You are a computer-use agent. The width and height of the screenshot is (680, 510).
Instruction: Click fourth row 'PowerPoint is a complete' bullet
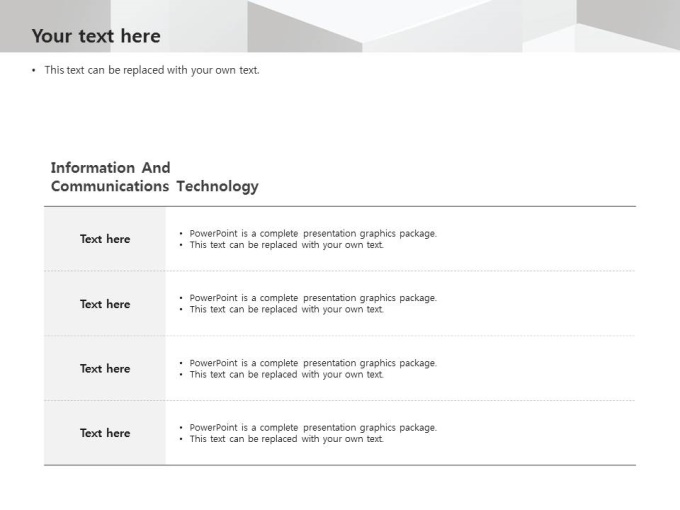[x=313, y=428]
